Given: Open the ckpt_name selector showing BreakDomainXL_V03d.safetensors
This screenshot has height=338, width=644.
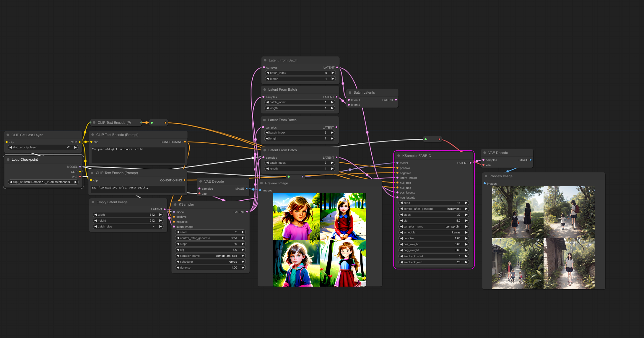Looking at the screenshot, I should 43,182.
